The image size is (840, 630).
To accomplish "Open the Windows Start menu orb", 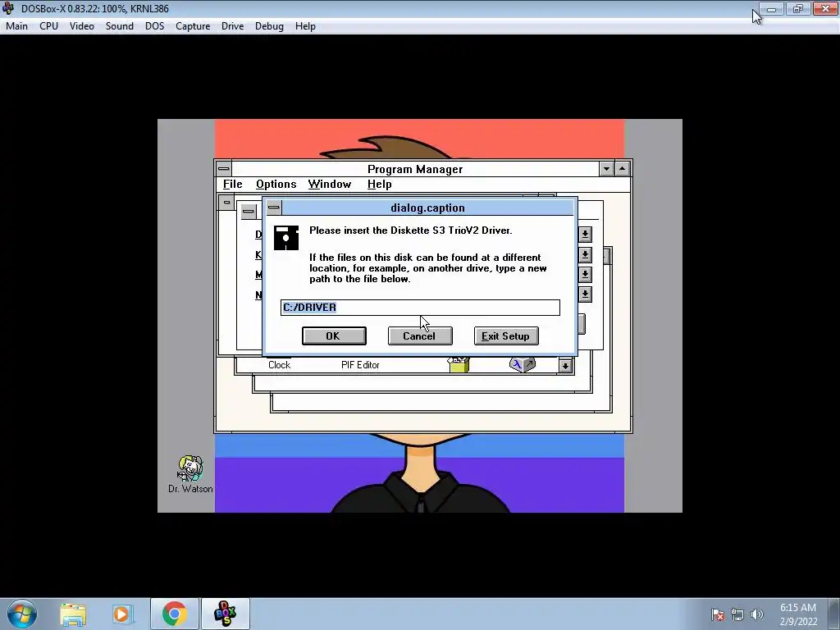I will [x=22, y=614].
